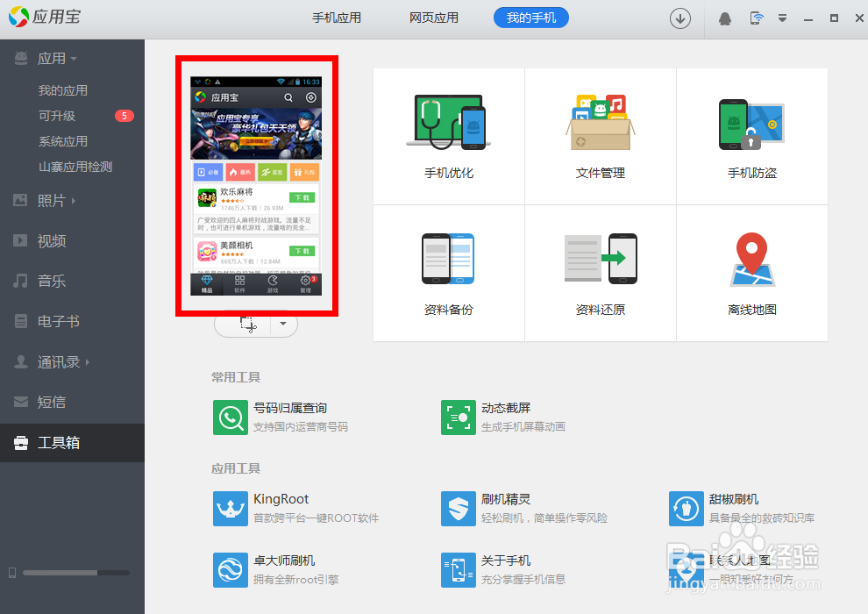Click the red 5 update badge
868x614 pixels.
point(125,116)
